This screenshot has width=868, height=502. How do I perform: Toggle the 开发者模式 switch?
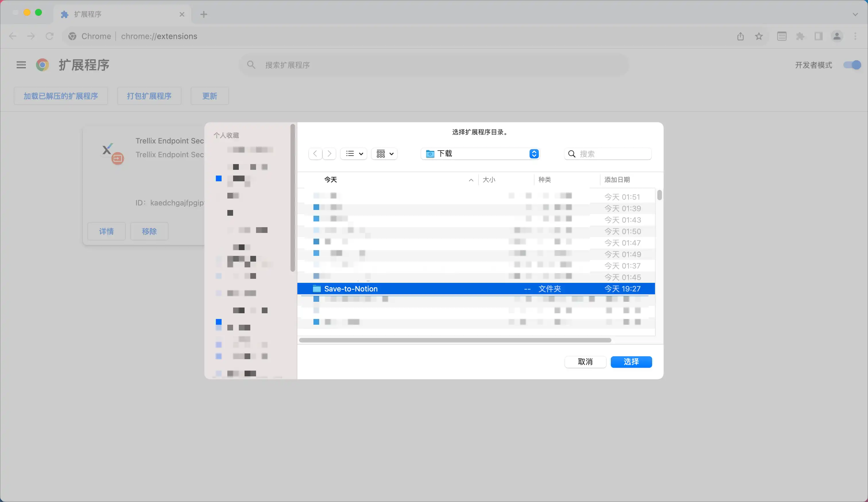tap(852, 65)
